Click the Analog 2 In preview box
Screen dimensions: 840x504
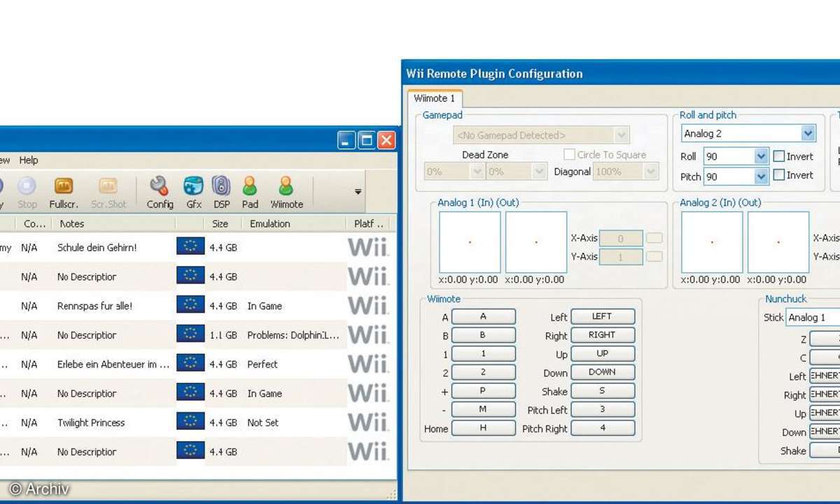click(712, 242)
